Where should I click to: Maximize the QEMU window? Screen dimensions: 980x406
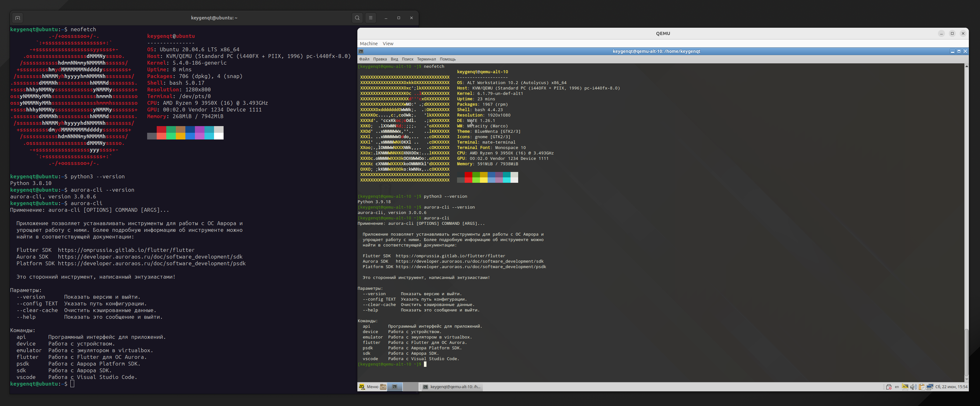point(952,33)
